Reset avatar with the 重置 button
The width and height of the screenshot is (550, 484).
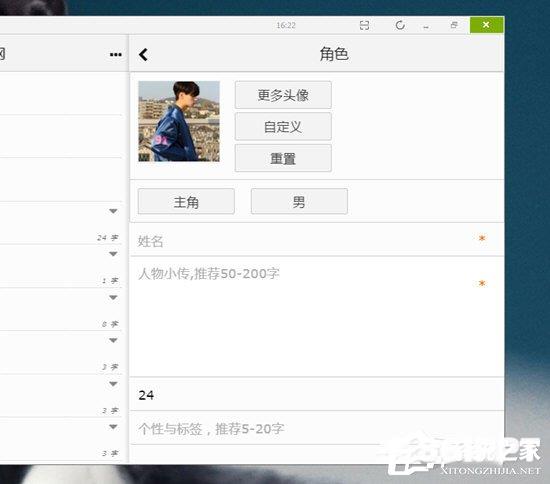pos(283,159)
